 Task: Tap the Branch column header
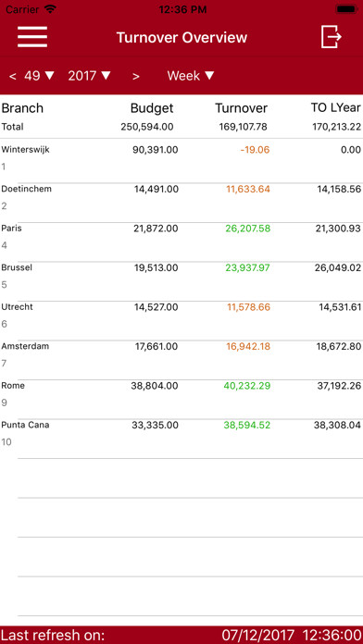pos(22,108)
